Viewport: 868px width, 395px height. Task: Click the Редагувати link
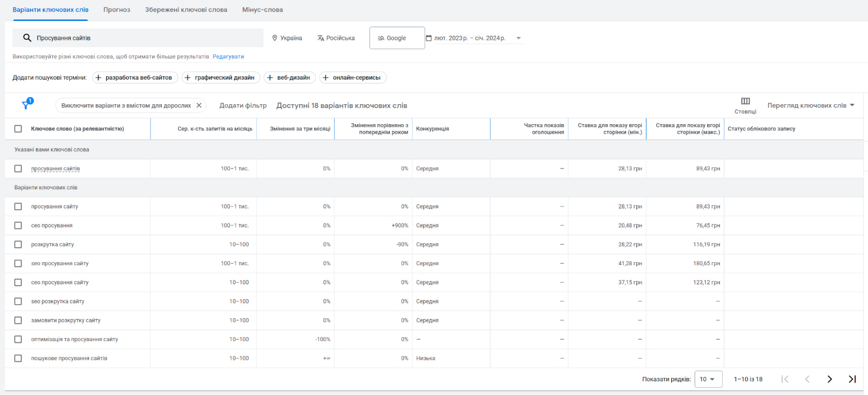228,56
